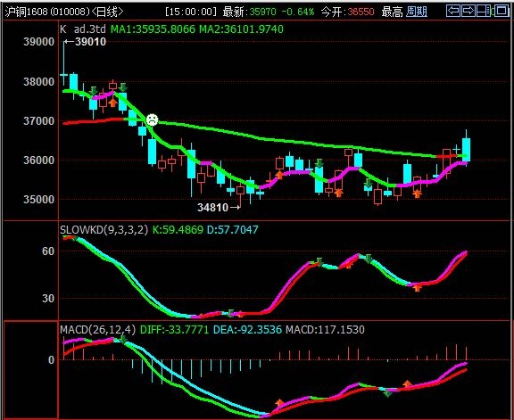Click the empty box left of MACD panel

click(31, 370)
